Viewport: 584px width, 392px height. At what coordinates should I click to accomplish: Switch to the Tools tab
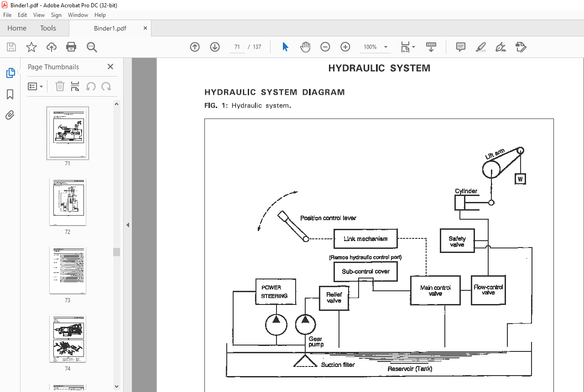coord(48,28)
